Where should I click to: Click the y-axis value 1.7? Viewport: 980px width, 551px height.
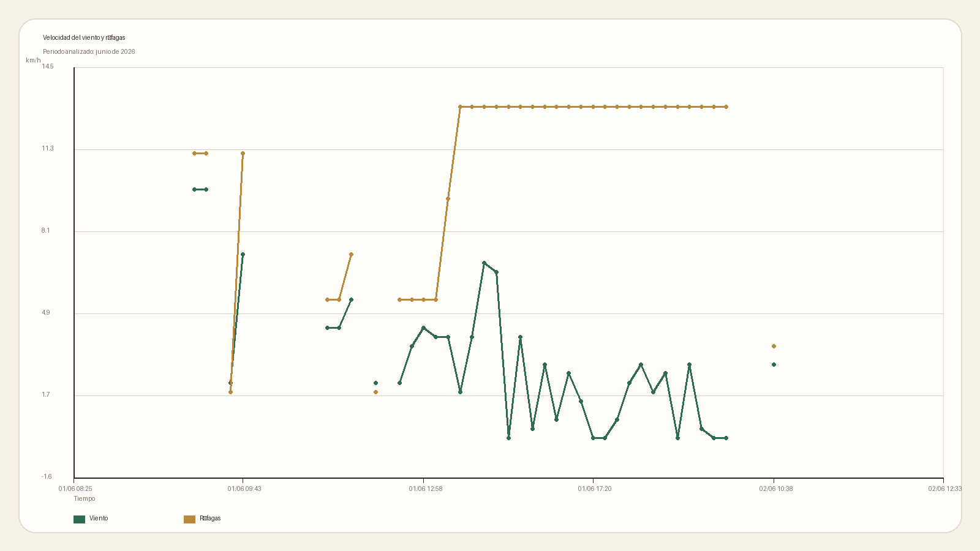tap(46, 395)
